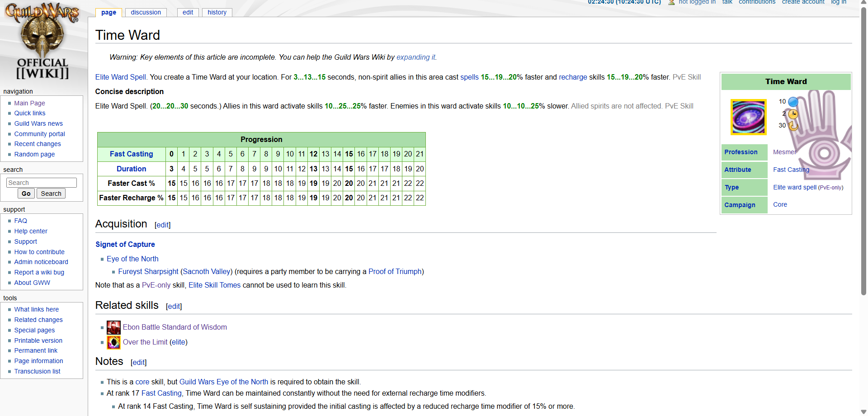Open Sacnoth Valley link
This screenshot has height=416, width=868.
tap(206, 271)
